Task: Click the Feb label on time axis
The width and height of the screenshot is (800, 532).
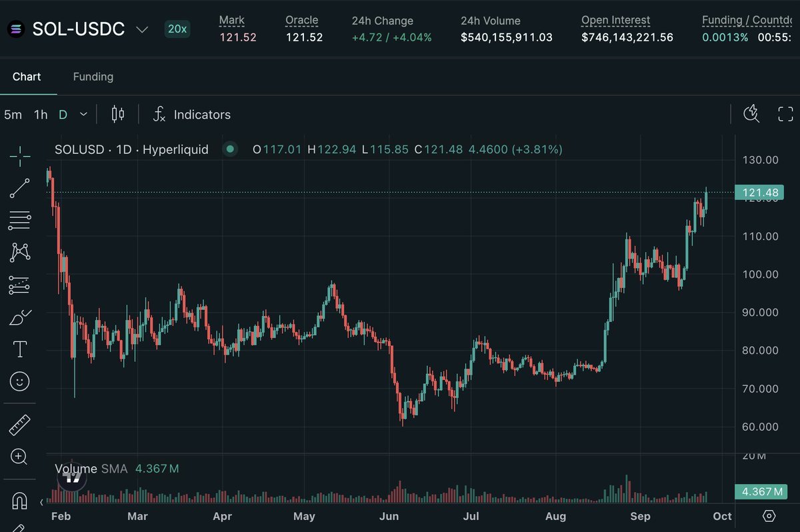Action: (x=61, y=516)
